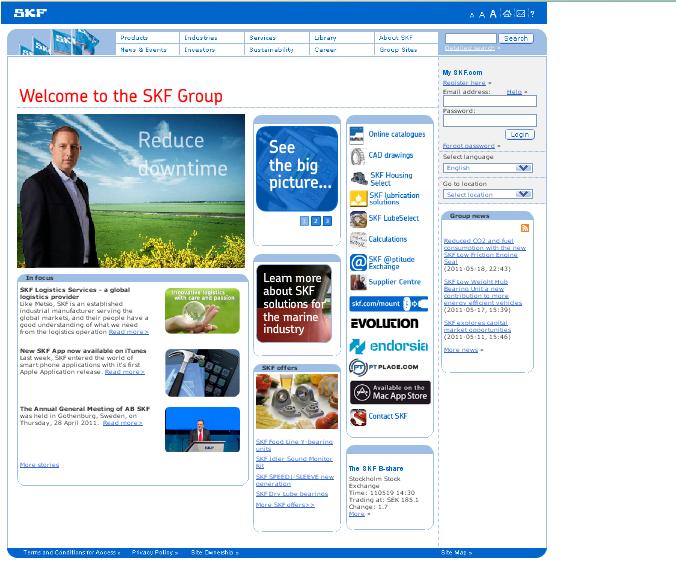Click the Search button
This screenshot has width=676, height=563.
(516, 39)
